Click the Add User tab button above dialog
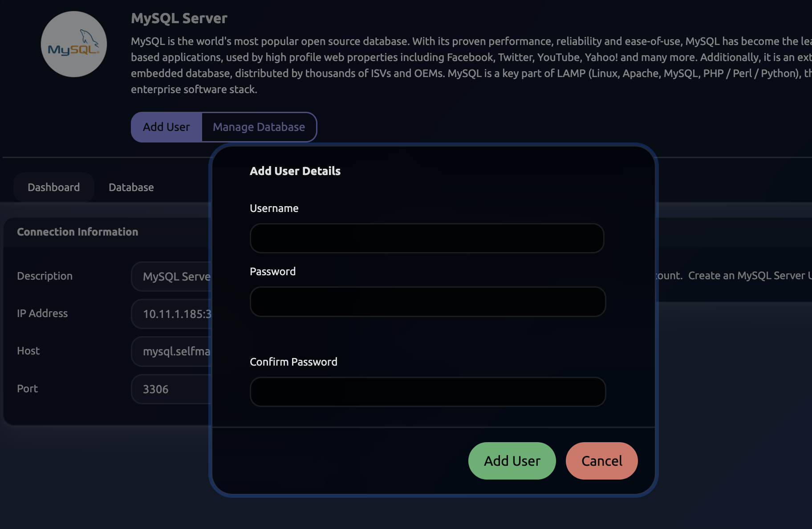The image size is (812, 529). [166, 127]
